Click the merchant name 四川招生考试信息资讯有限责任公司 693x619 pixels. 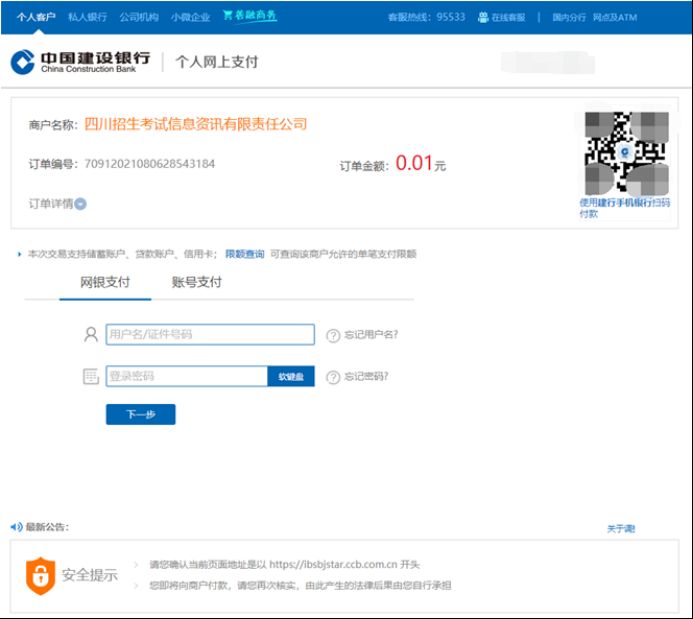tap(195, 124)
